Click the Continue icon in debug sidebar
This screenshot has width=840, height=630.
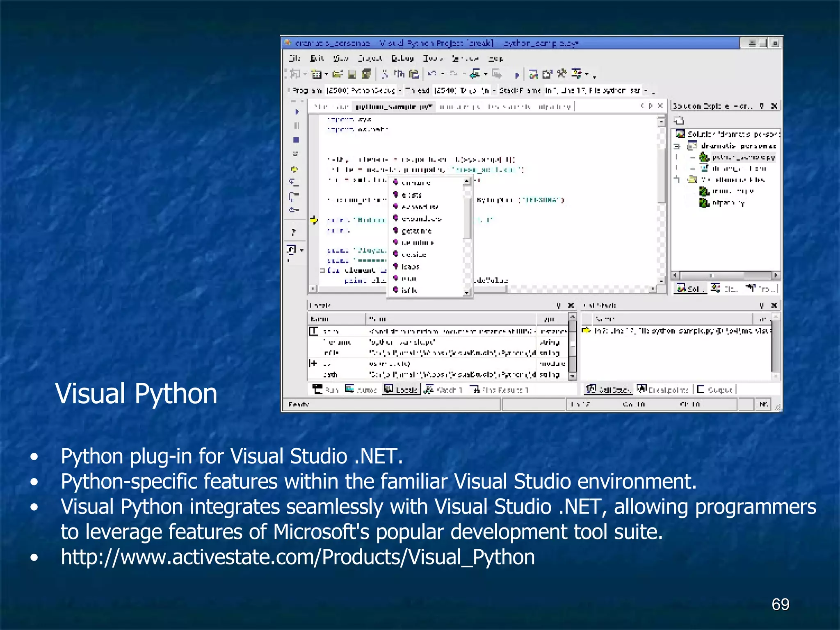tap(297, 112)
